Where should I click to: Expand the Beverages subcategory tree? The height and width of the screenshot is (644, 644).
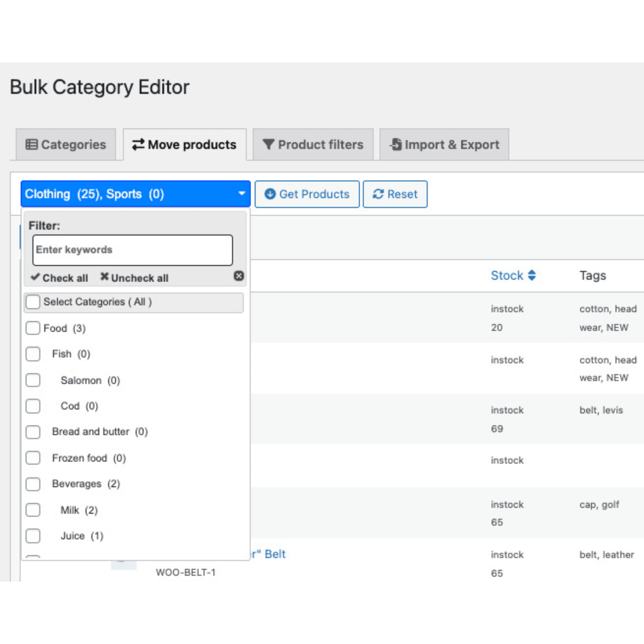pos(84,483)
